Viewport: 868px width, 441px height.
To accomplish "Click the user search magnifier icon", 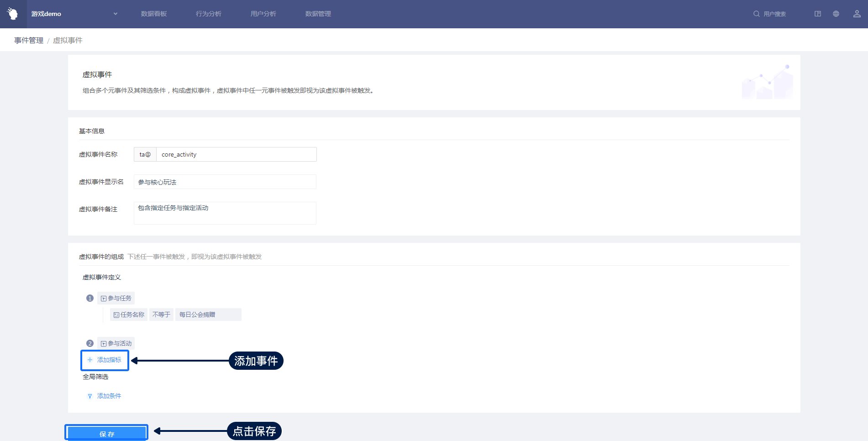I will 756,14.
